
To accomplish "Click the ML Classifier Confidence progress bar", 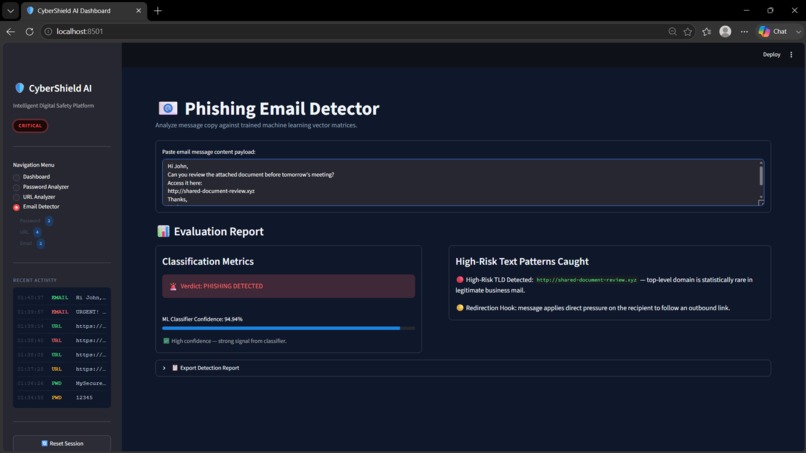I will (x=288, y=328).
